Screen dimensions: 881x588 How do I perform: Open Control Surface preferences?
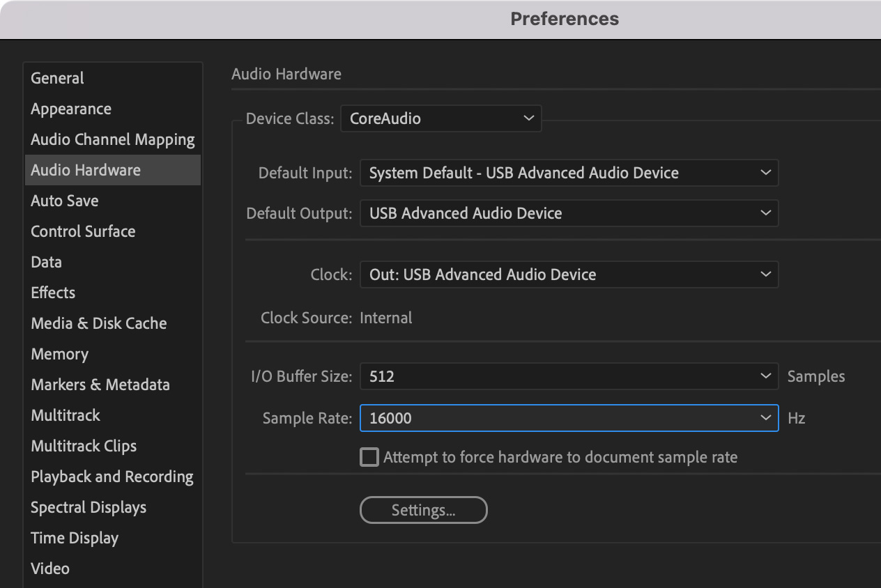(x=113, y=231)
